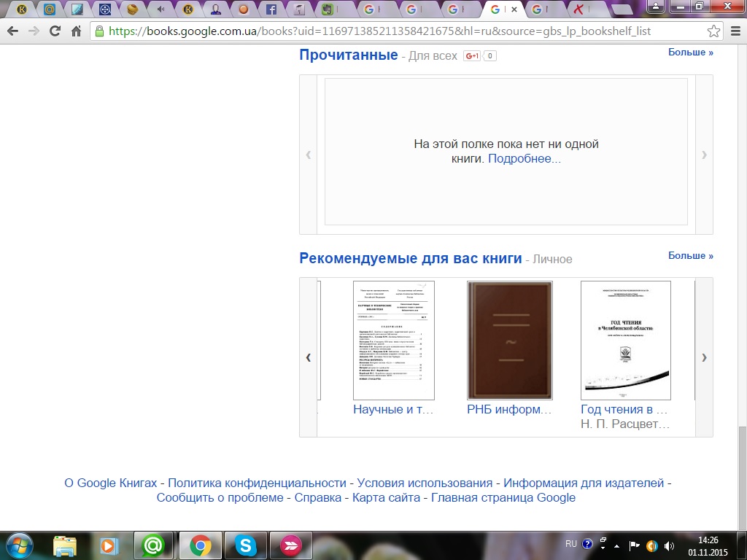This screenshot has width=747, height=560.
Task: Reload the page with the refresh icon
Action: click(x=55, y=31)
